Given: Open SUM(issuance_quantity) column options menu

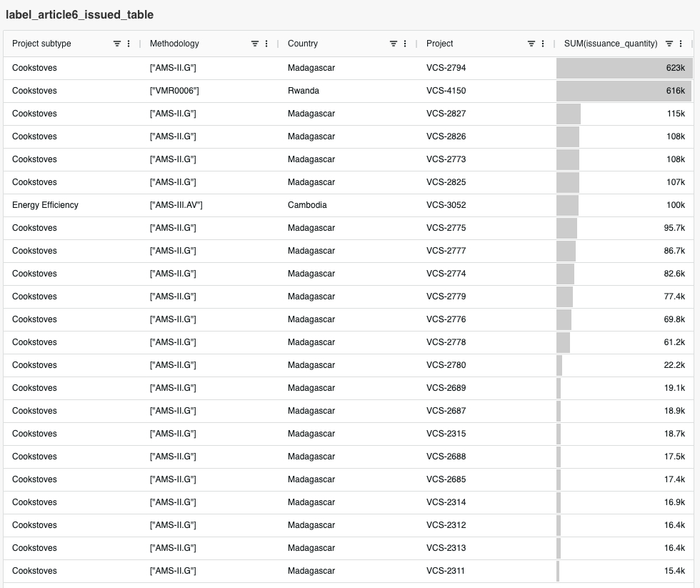Looking at the screenshot, I should [681, 44].
